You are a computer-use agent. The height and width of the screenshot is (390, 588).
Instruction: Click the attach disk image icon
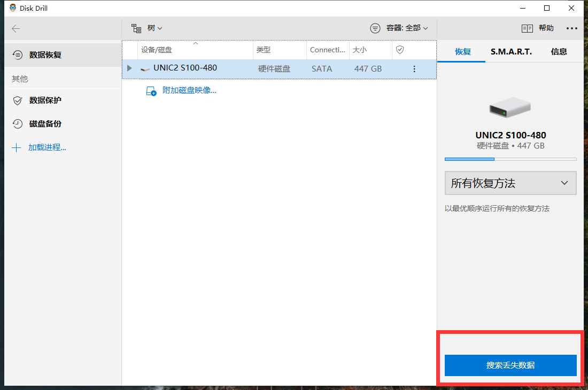151,91
